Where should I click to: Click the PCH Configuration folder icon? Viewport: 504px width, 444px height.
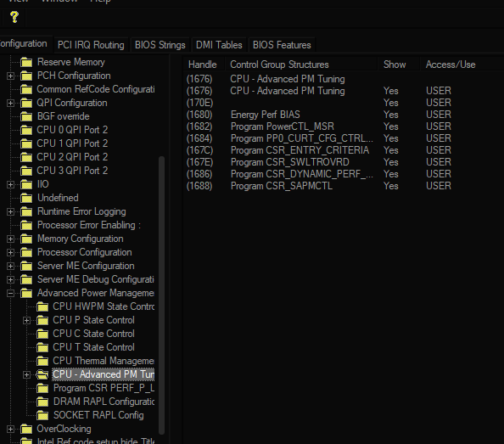click(x=26, y=76)
